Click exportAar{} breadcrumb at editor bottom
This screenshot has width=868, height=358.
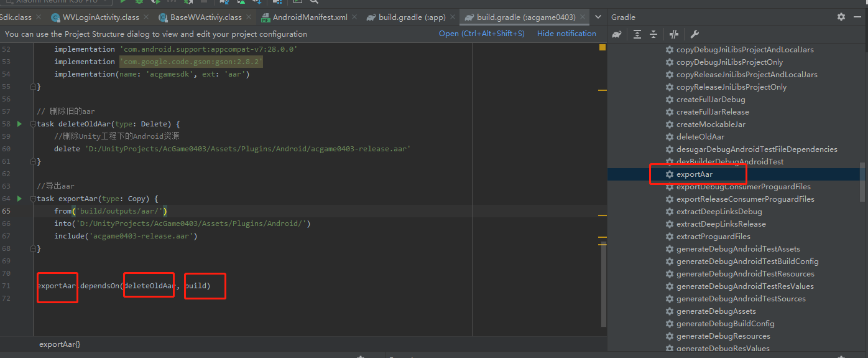coord(60,344)
